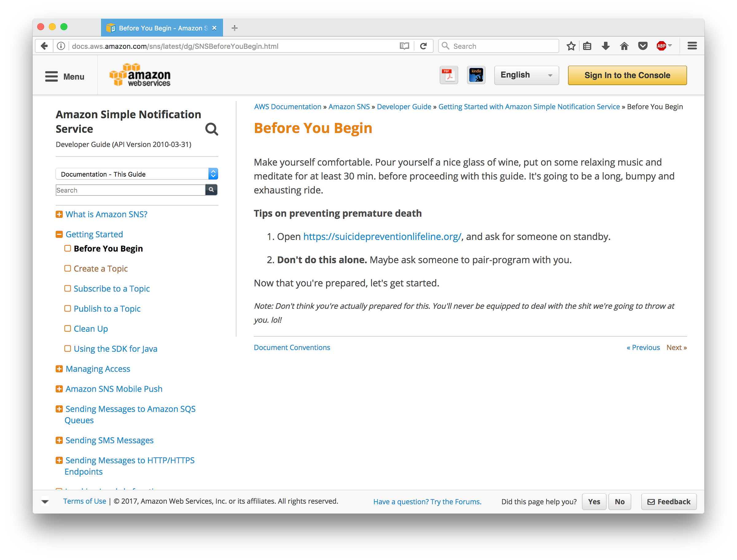
Task: Open the Publish to a Topic page
Action: click(107, 309)
